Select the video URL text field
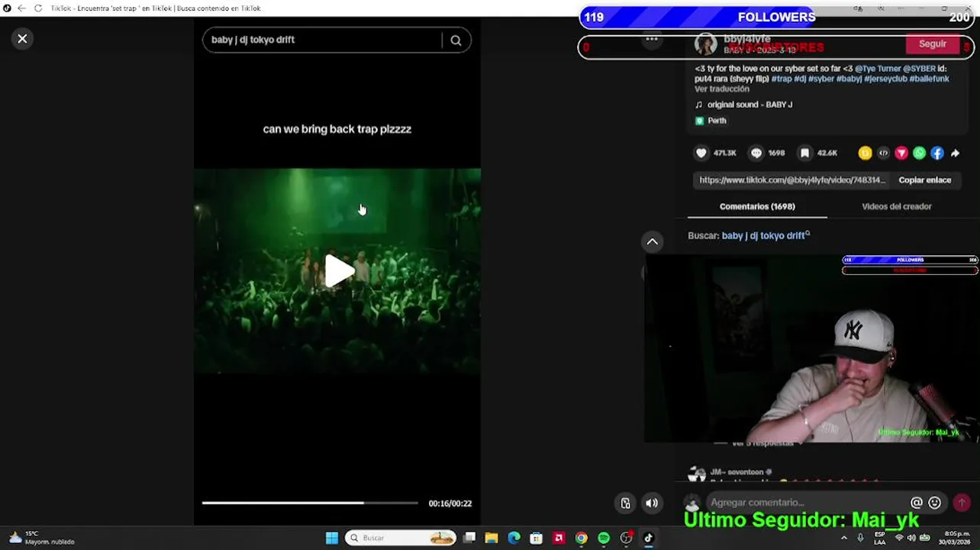 point(792,180)
